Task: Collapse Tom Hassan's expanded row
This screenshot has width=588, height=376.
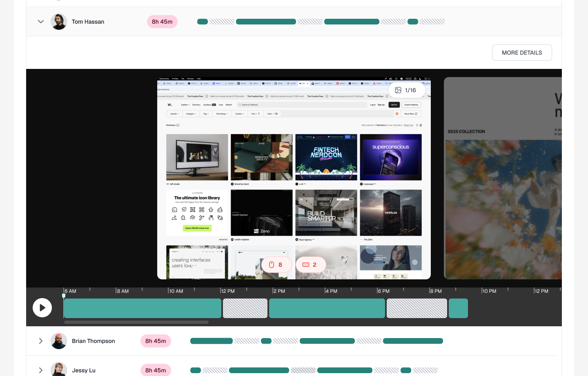Action: pyautogui.click(x=41, y=22)
